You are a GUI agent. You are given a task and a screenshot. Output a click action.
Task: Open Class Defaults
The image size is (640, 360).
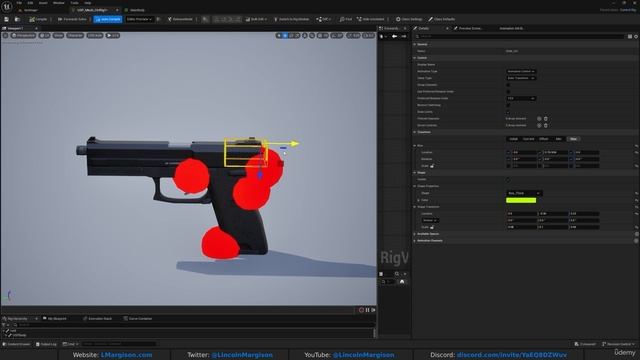tap(442, 19)
